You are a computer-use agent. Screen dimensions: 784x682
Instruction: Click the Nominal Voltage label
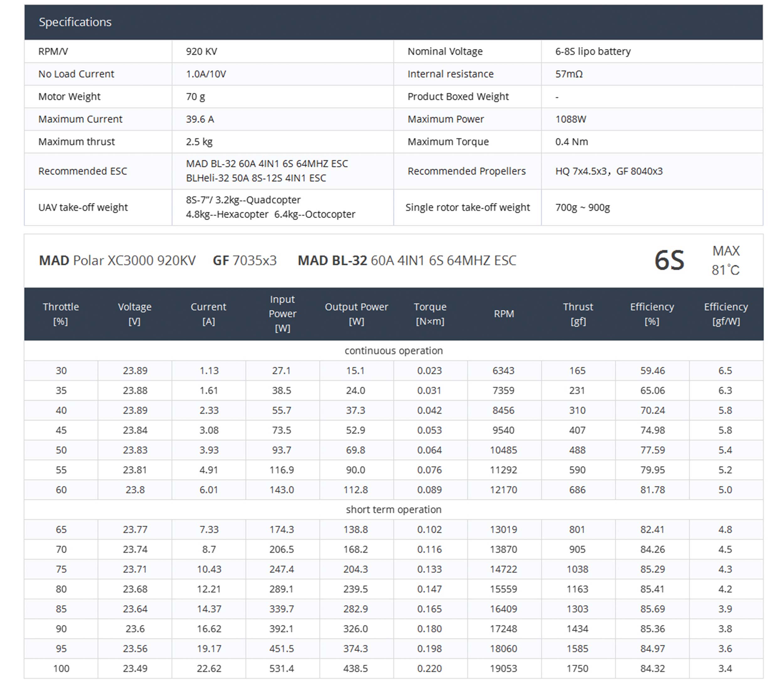coord(445,51)
